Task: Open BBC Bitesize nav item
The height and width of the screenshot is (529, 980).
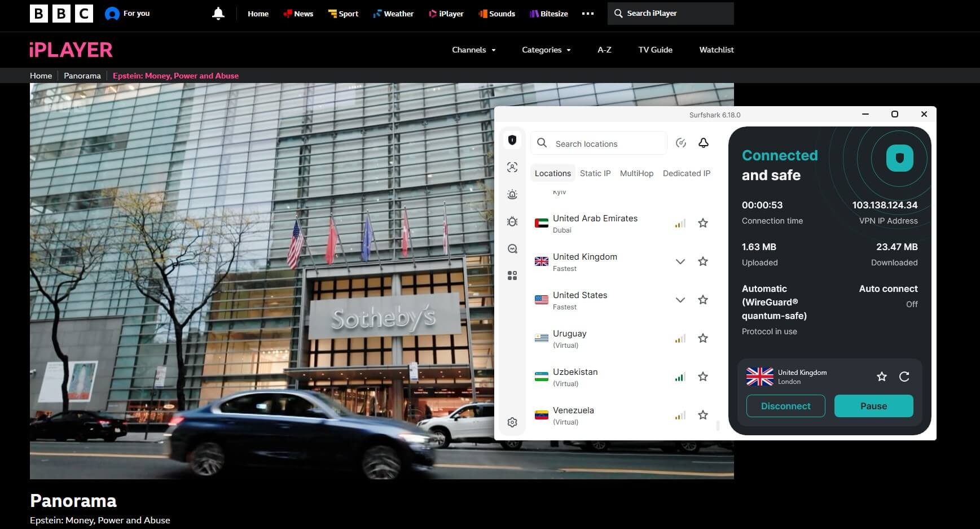Action: 549,14
